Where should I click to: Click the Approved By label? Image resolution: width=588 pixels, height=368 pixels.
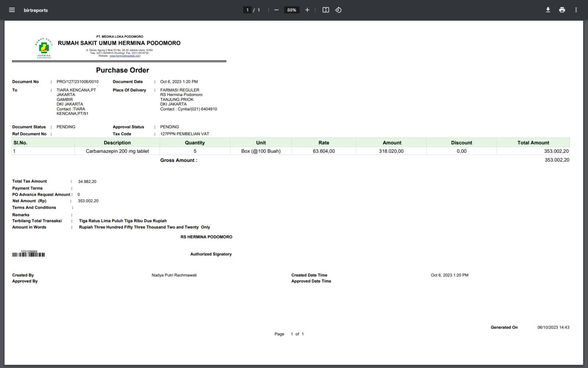point(25,281)
